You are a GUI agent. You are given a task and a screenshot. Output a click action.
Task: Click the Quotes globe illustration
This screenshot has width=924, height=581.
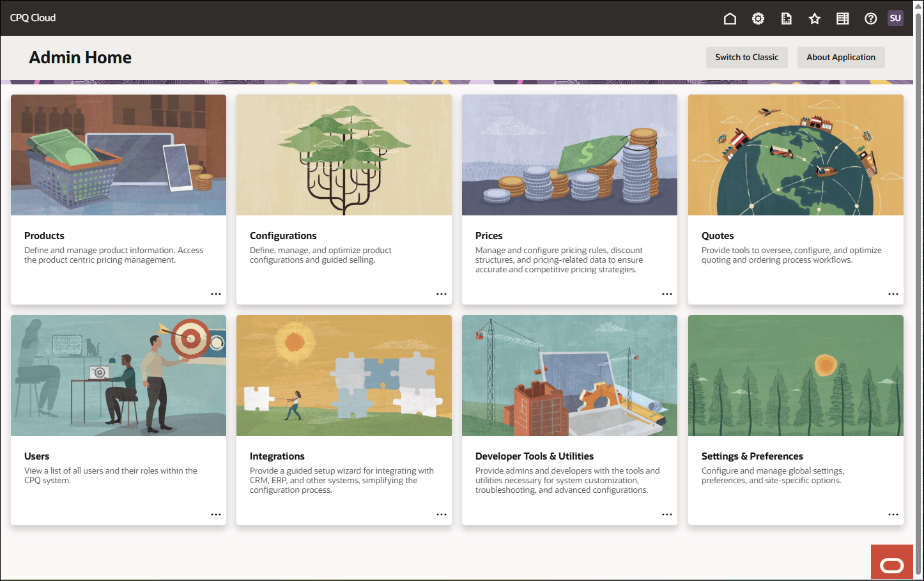click(x=796, y=155)
